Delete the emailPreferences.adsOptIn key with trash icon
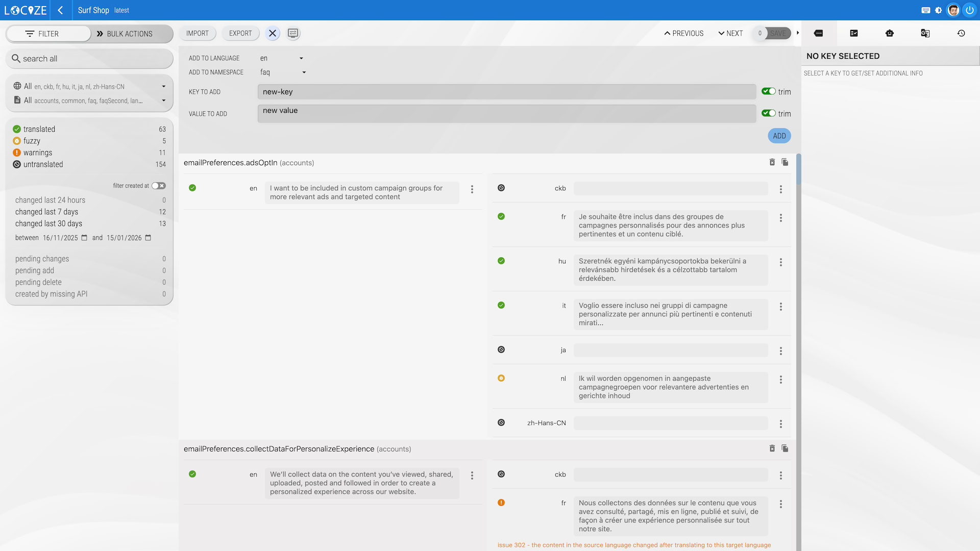 (772, 162)
